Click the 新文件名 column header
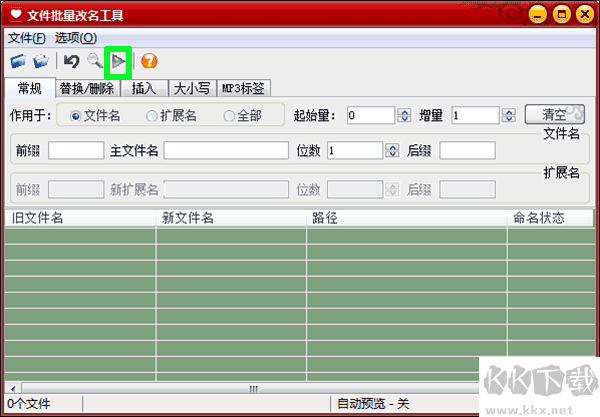The width and height of the screenshot is (600, 417). point(232,218)
